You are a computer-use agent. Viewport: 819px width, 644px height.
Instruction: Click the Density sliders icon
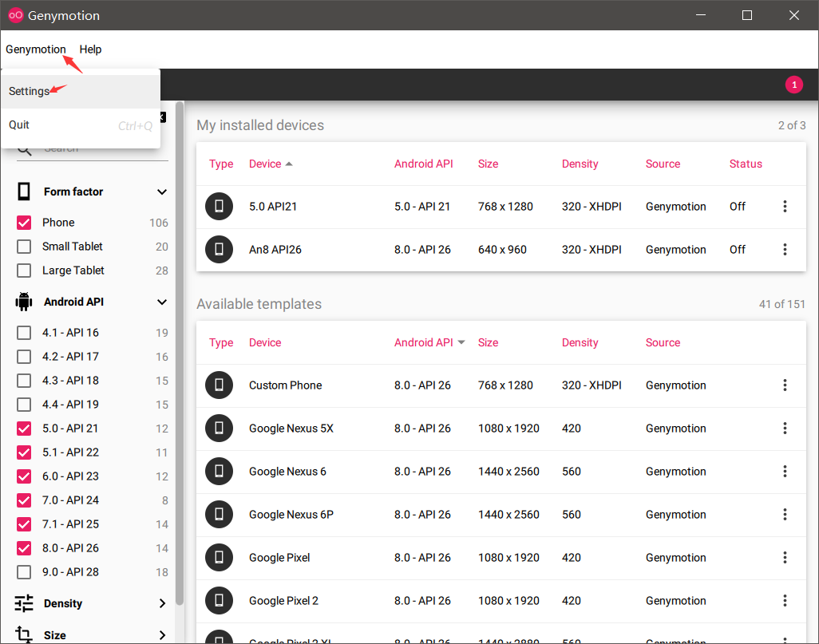pos(24,603)
